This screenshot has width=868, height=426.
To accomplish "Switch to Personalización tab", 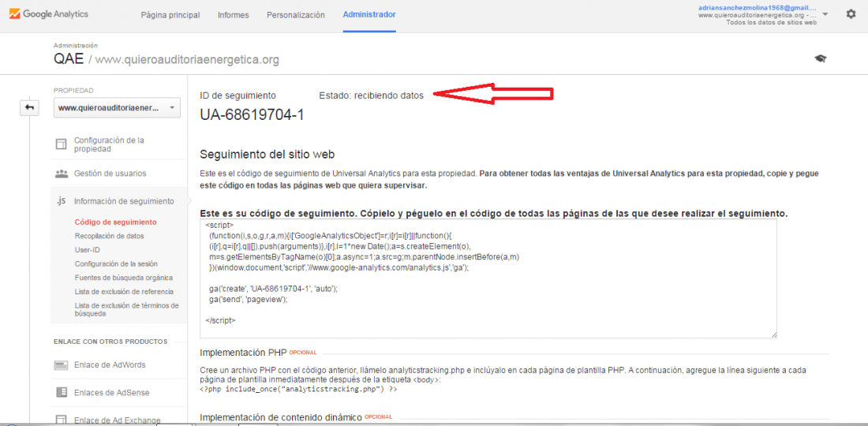I will point(296,15).
